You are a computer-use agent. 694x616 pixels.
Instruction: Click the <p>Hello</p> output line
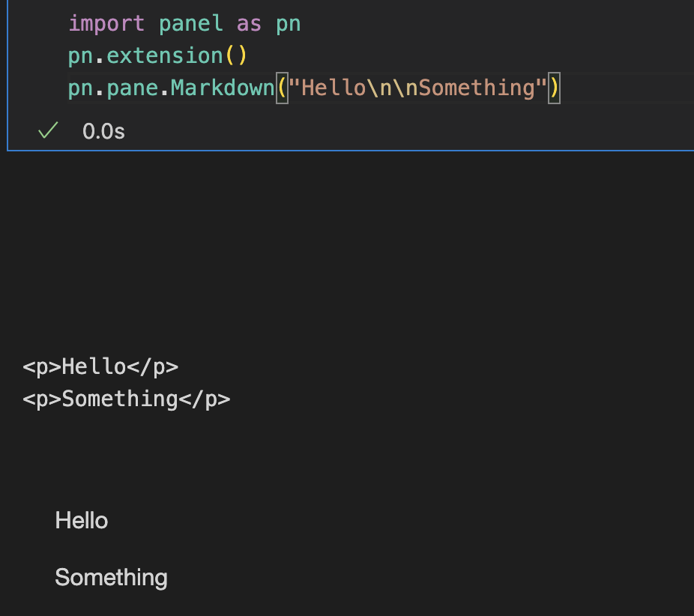tap(100, 366)
